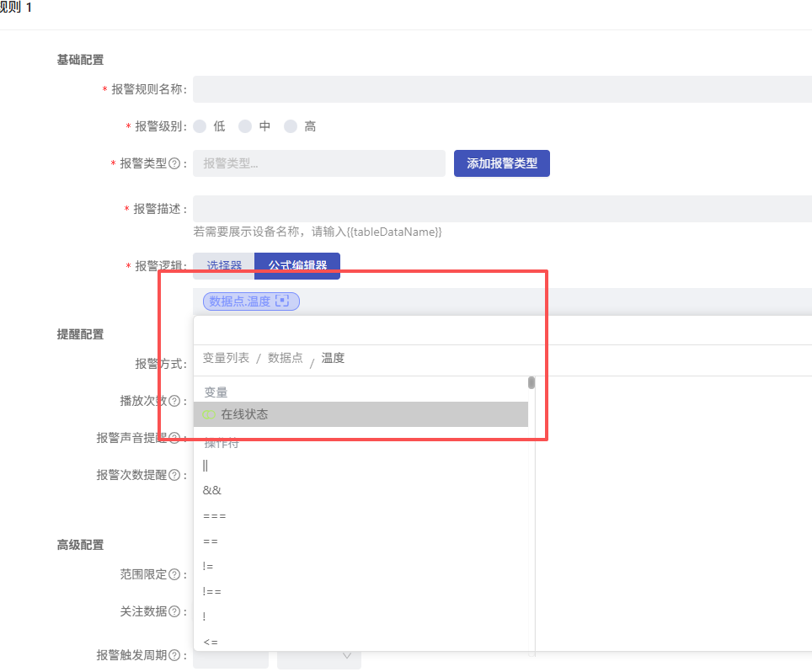Insert the === operator
Image resolution: width=812 pixels, height=672 pixels.
point(215,516)
